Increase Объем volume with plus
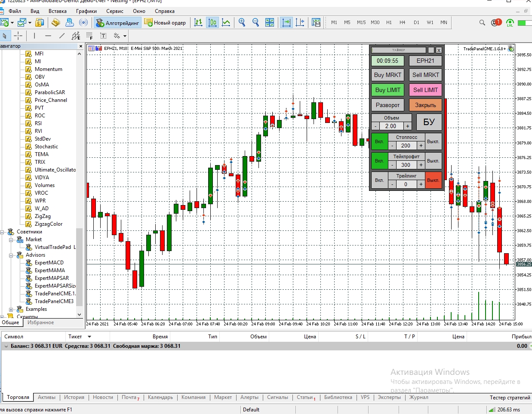 pos(408,126)
